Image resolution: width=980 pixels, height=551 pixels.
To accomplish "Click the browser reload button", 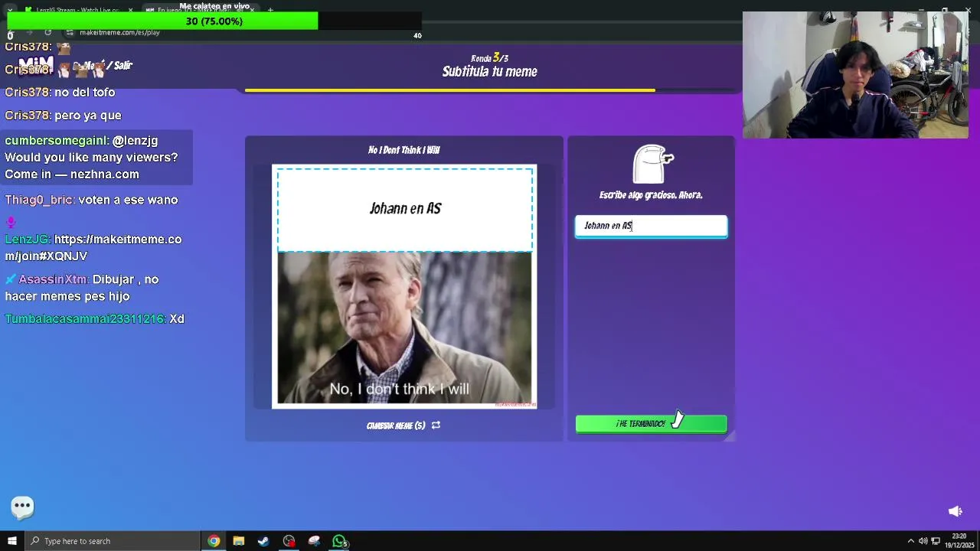I will point(47,32).
